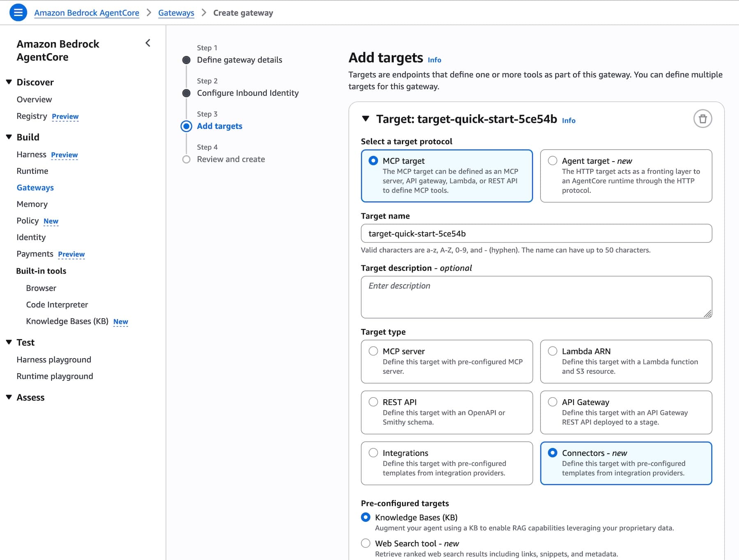The image size is (739, 560).
Task: Select Knowledge Bases (KB) pre-configured target
Action: 365,517
